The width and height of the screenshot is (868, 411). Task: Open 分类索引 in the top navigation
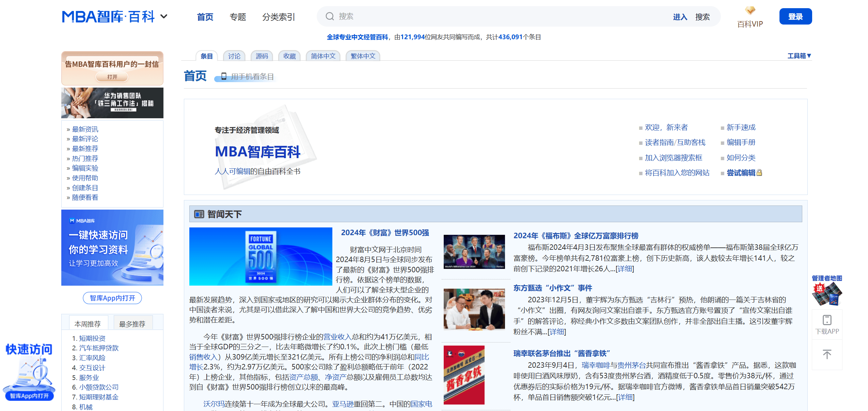(x=278, y=17)
